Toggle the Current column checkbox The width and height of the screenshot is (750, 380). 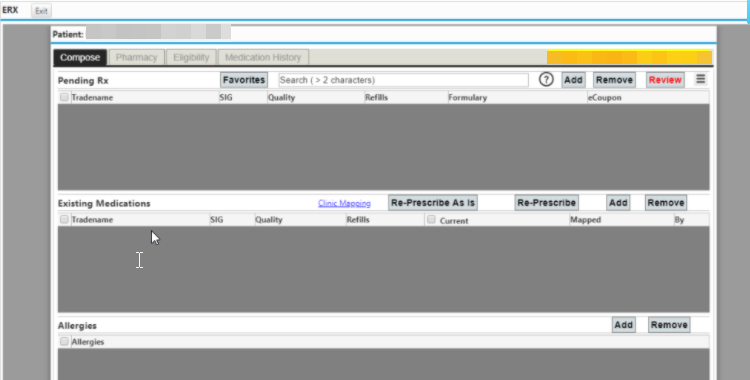(x=431, y=219)
